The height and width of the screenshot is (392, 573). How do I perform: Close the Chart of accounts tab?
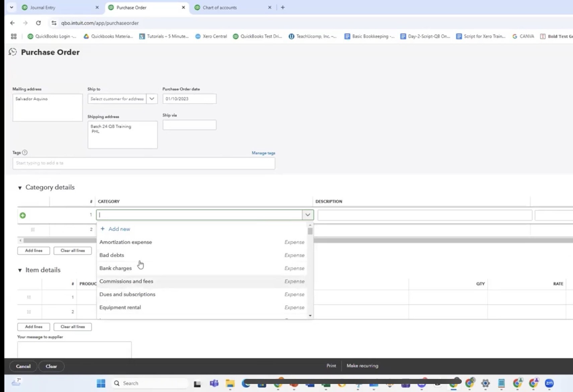click(270, 7)
